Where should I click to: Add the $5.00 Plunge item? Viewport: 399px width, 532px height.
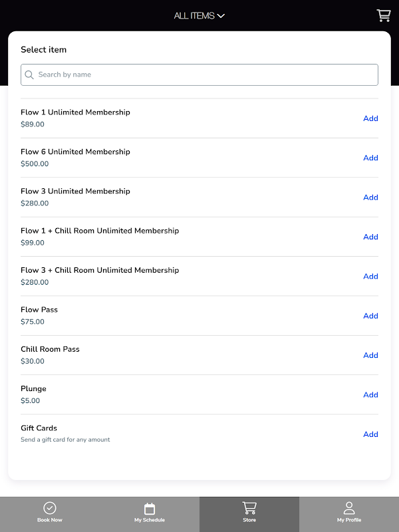click(370, 395)
